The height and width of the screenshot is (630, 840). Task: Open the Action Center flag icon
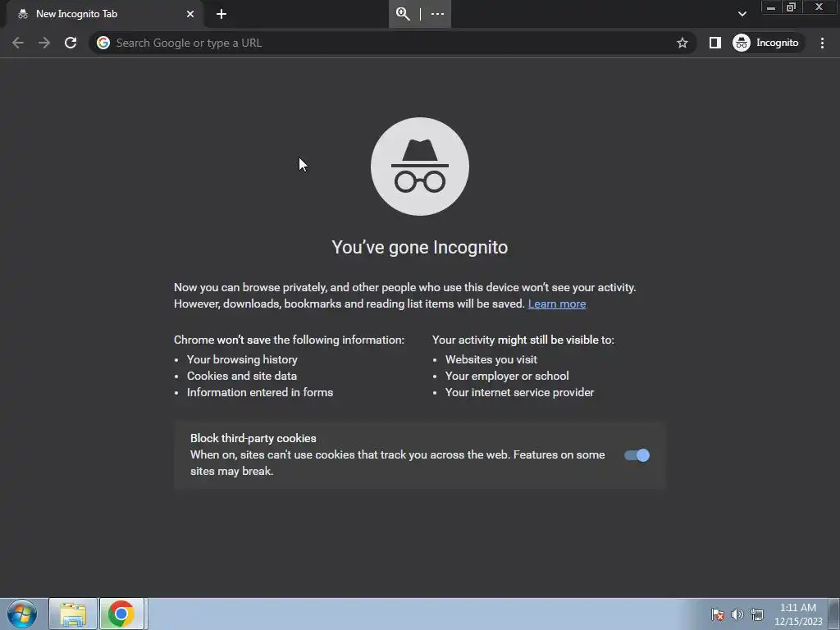[718, 614]
